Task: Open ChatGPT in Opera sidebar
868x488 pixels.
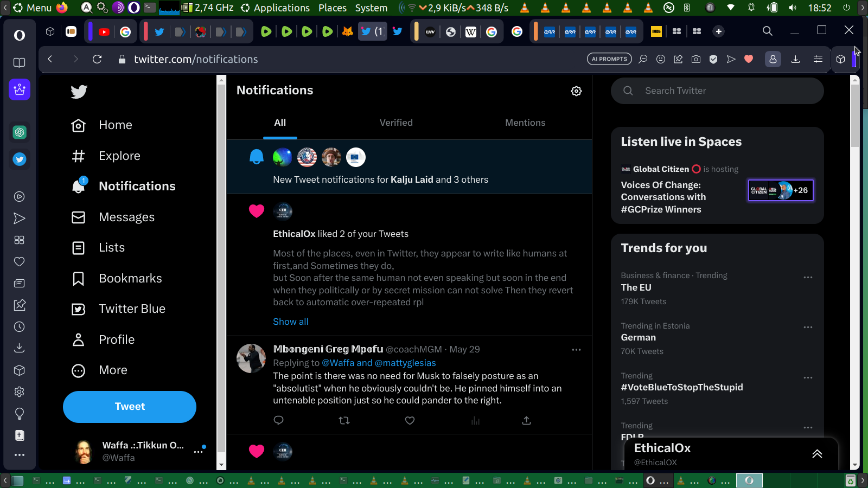Action: (20, 132)
